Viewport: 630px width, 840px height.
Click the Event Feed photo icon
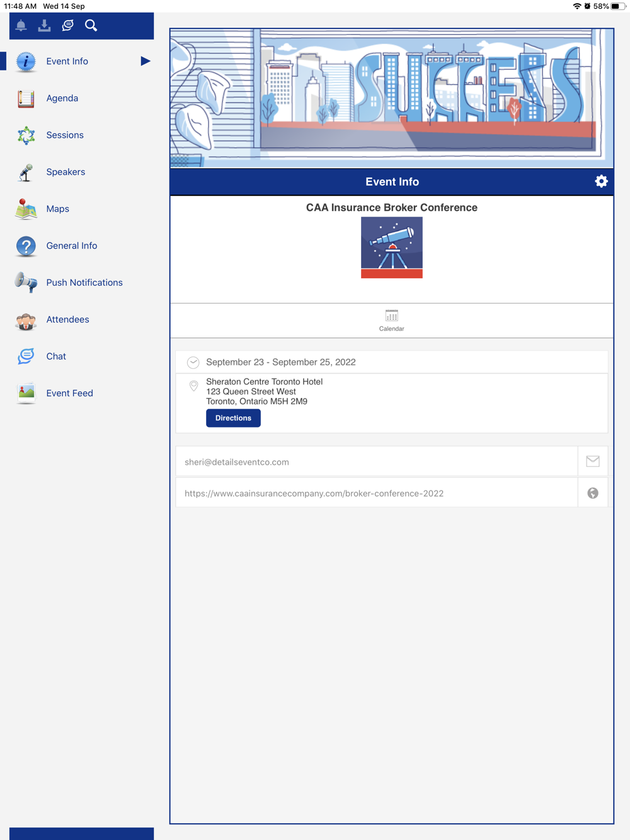tap(26, 394)
